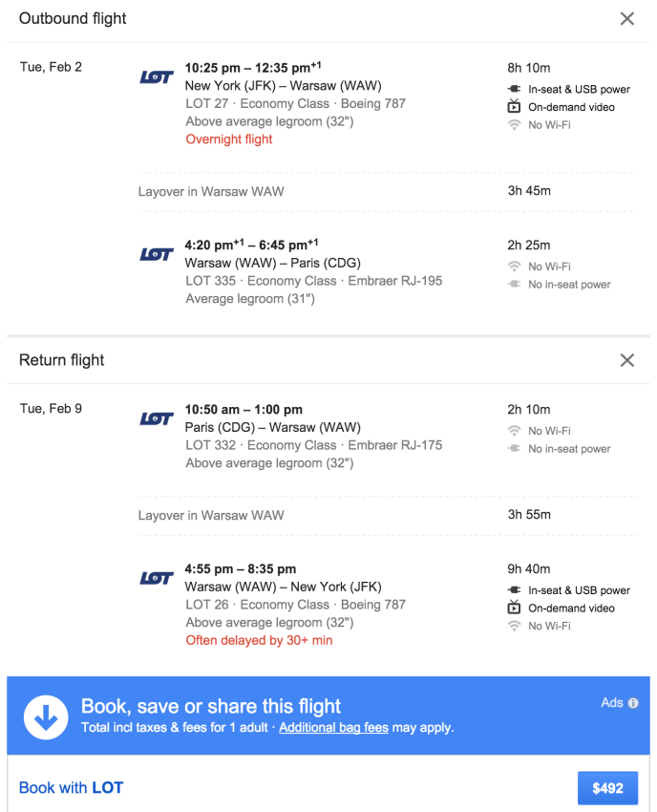
Task: Click the Outbound flight heading
Action: coord(73,18)
